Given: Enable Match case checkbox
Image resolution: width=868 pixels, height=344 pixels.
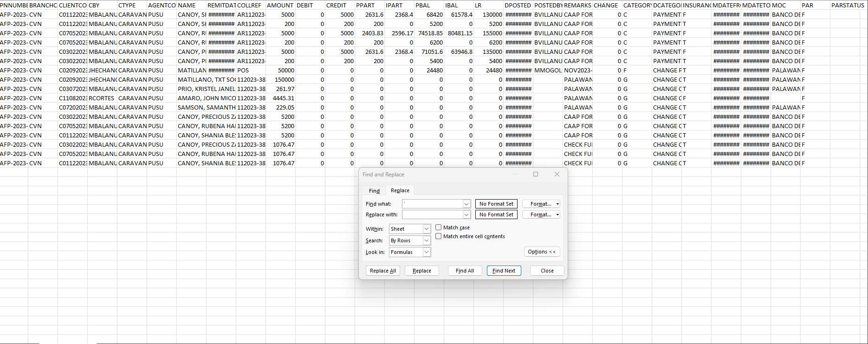Looking at the screenshot, I should click(x=438, y=227).
